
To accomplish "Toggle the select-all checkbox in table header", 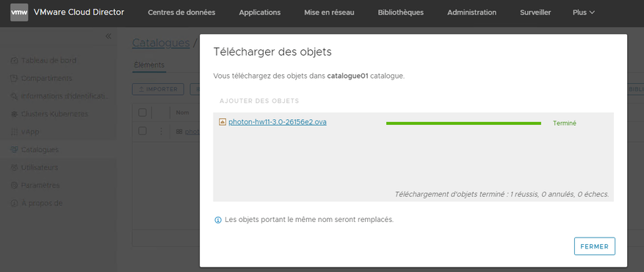I will 142,112.
